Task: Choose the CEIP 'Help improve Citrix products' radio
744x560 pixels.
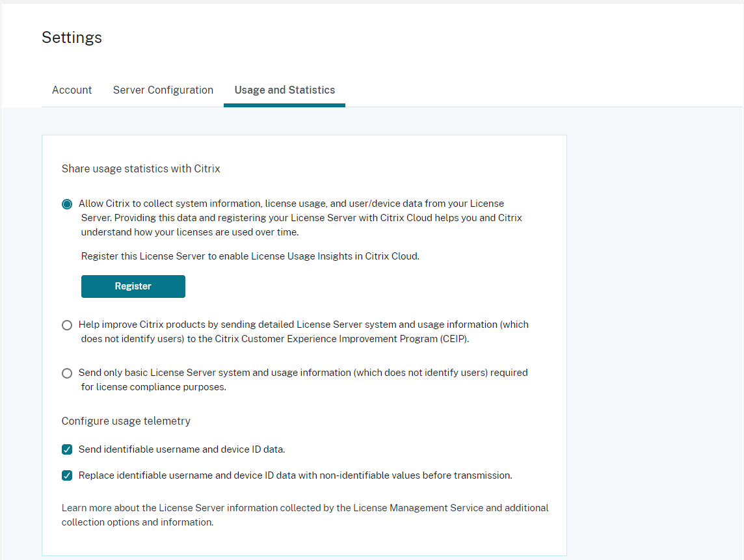Action: (67, 325)
